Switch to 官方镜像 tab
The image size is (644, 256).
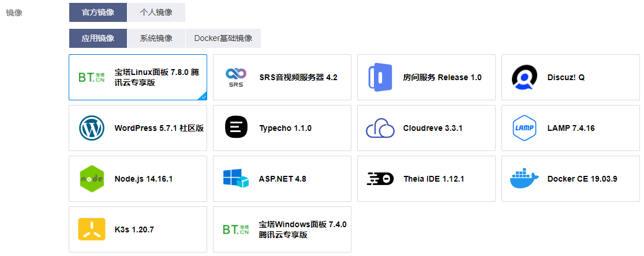pyautogui.click(x=98, y=12)
